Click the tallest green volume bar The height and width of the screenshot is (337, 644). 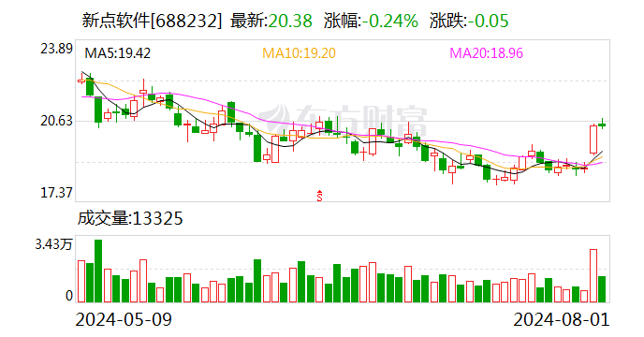[x=98, y=271]
